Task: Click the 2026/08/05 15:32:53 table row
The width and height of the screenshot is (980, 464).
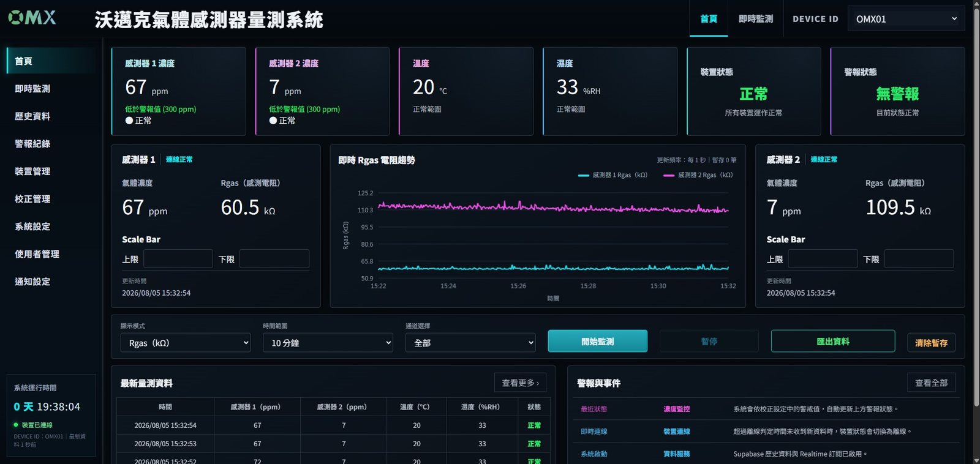Action: pos(333,443)
